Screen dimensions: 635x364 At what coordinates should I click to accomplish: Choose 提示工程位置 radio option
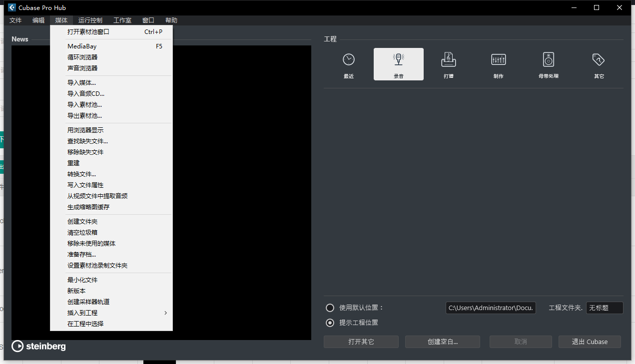[x=330, y=323]
